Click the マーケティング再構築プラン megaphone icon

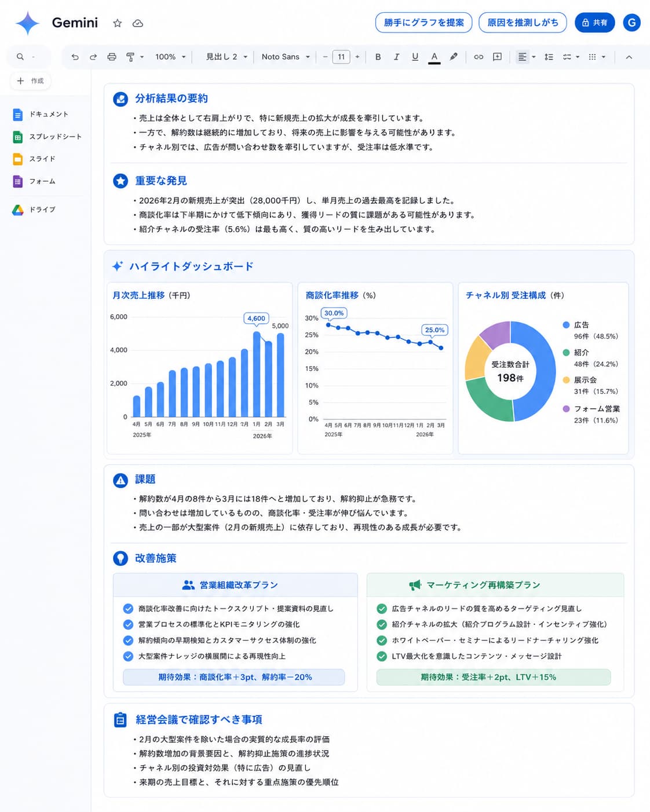[x=415, y=585]
